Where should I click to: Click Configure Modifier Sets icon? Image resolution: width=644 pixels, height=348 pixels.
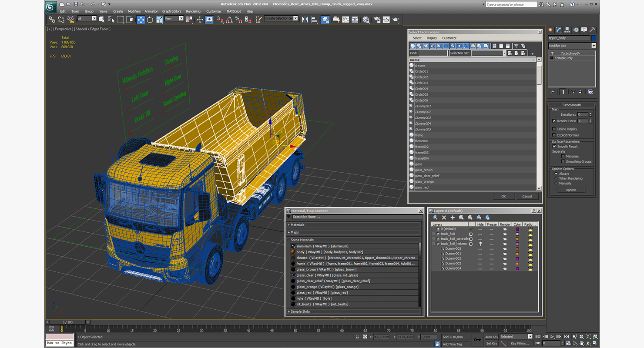pos(590,92)
